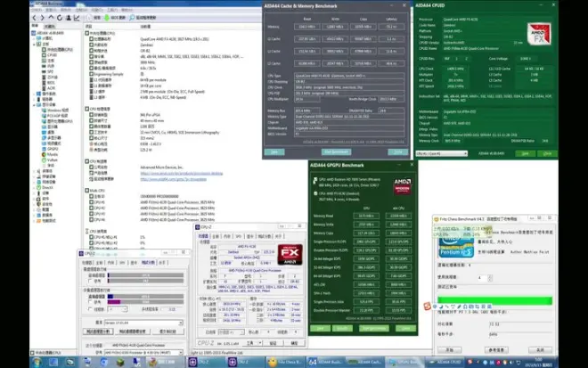Open the CPU #1 core dropdown in AIDA64 CPUID

click(441, 151)
